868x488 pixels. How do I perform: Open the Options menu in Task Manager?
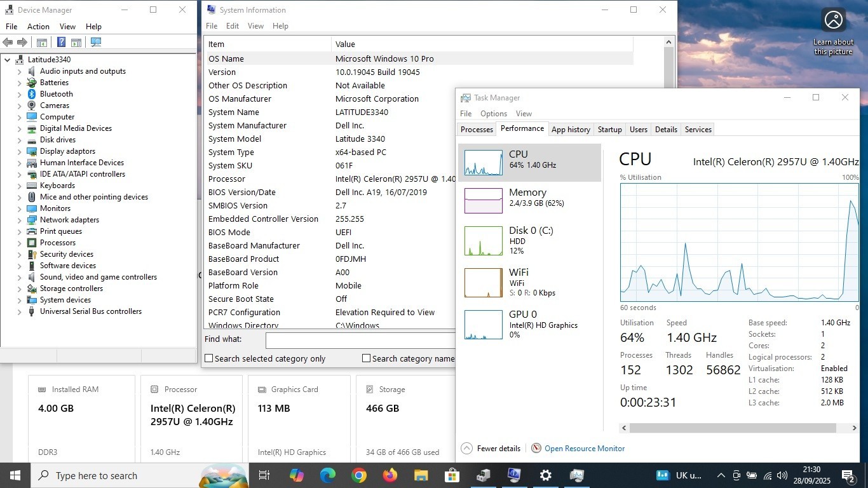[x=494, y=114]
